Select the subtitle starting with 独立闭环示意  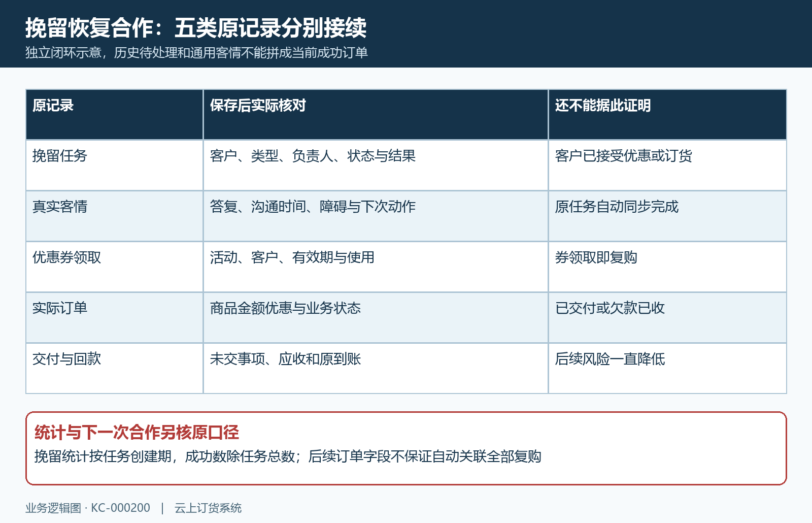[196, 53]
